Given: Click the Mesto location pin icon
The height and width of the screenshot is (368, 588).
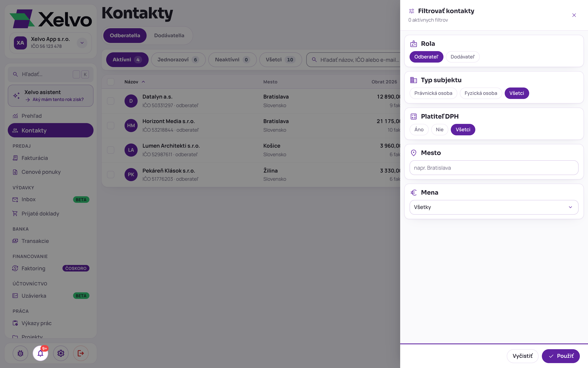Looking at the screenshot, I should [x=413, y=153].
